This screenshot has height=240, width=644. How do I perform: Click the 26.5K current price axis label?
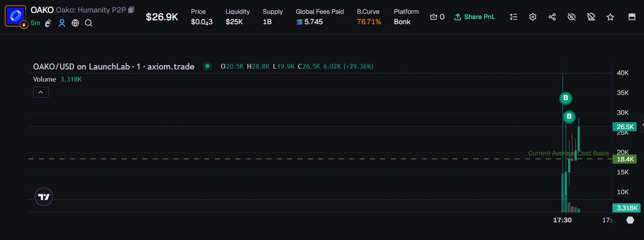click(626, 127)
